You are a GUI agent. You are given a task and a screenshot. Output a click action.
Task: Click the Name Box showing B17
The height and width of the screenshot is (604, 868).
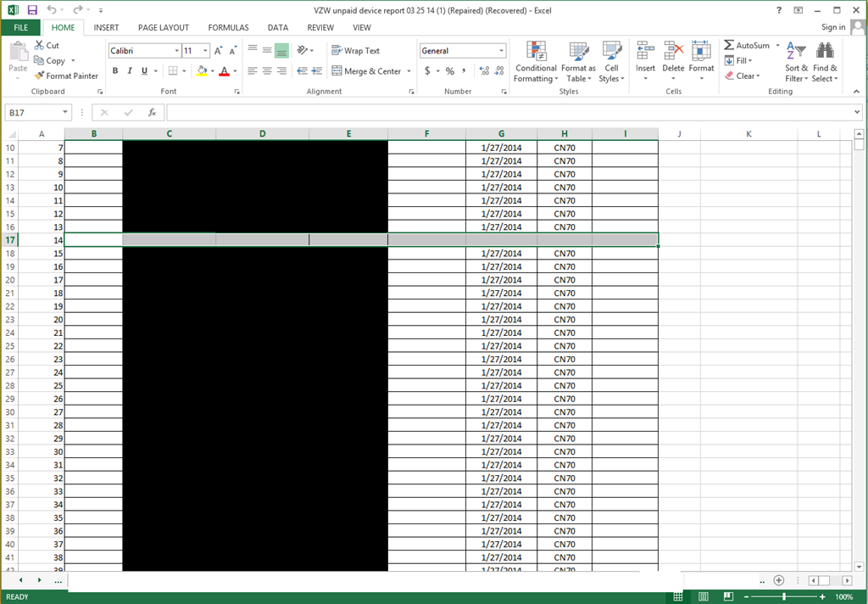tap(37, 113)
